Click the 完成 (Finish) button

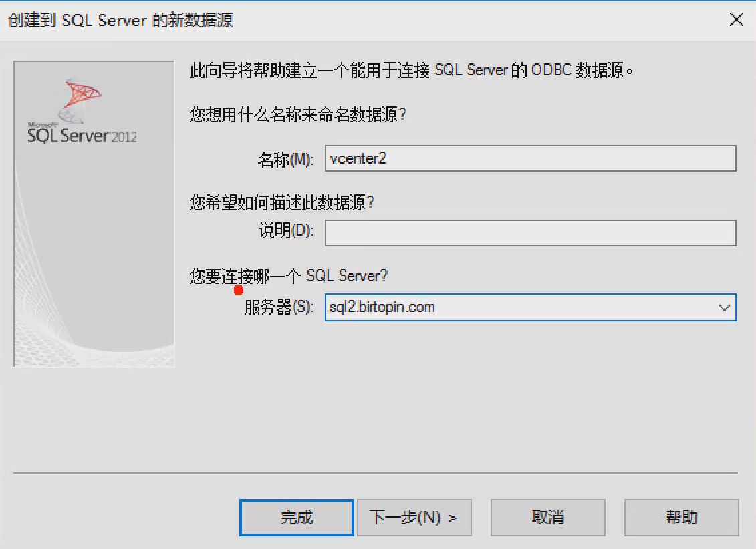(x=297, y=517)
